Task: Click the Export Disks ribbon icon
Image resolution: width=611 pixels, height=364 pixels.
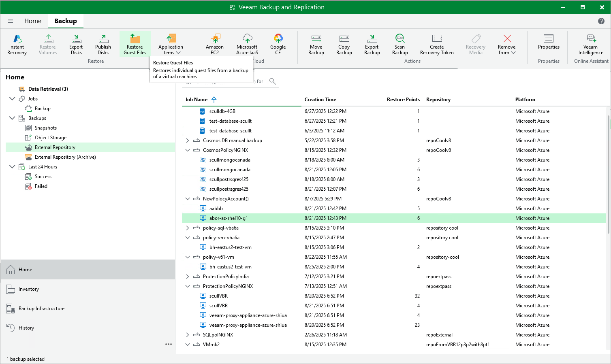Action: click(76, 44)
